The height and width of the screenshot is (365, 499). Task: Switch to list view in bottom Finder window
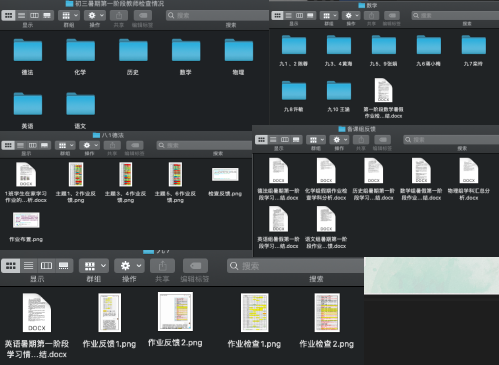pos(28,266)
